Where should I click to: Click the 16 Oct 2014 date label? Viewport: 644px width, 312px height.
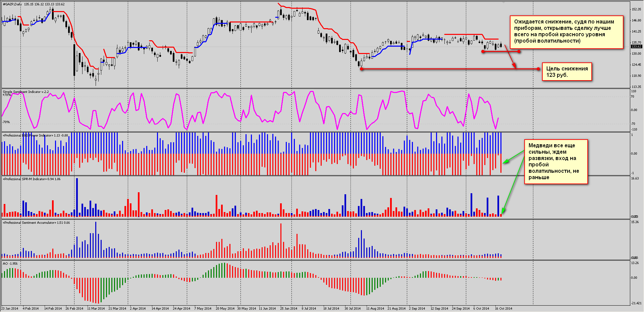503,309
